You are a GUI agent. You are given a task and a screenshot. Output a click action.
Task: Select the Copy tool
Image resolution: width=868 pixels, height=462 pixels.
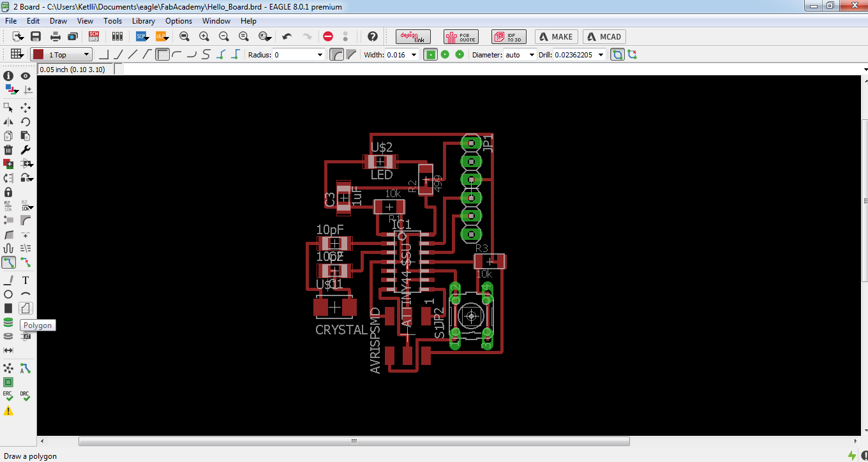8,135
